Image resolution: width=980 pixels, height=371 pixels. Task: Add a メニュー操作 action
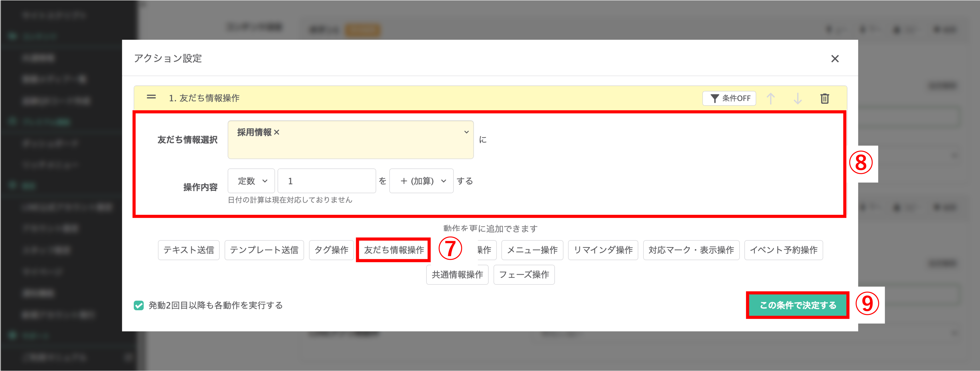(532, 250)
